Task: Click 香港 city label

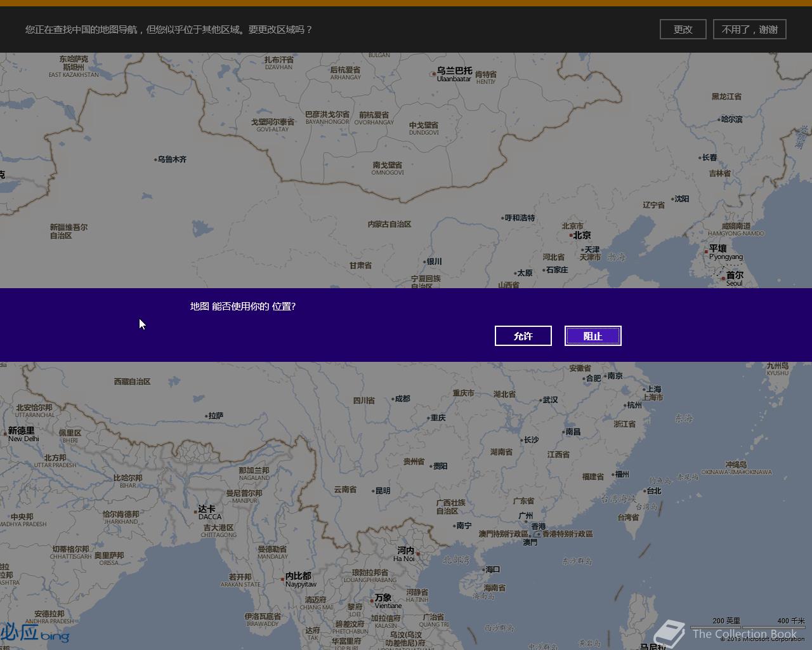Action: click(x=538, y=526)
